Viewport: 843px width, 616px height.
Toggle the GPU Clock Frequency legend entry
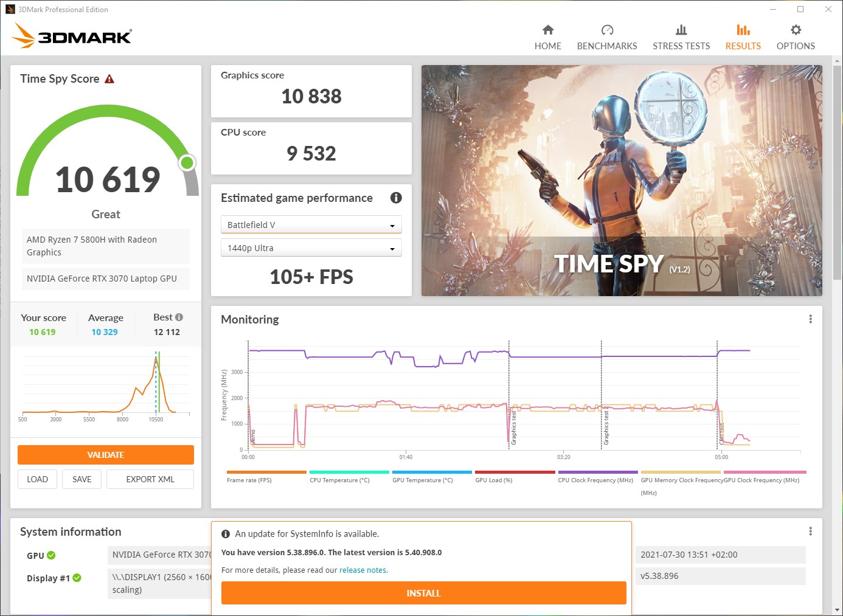[765, 477]
